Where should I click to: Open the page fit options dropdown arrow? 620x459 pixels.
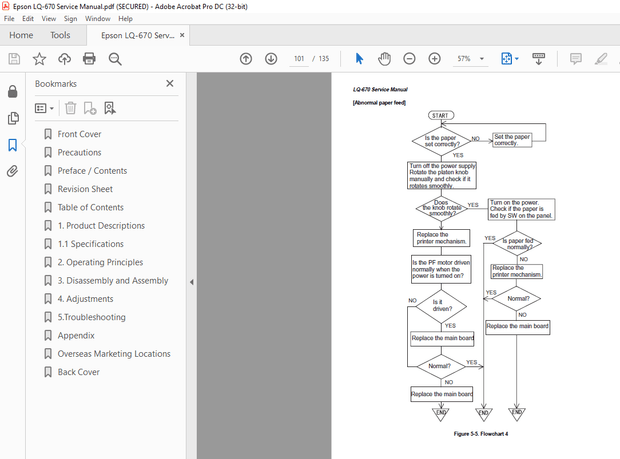(516, 59)
